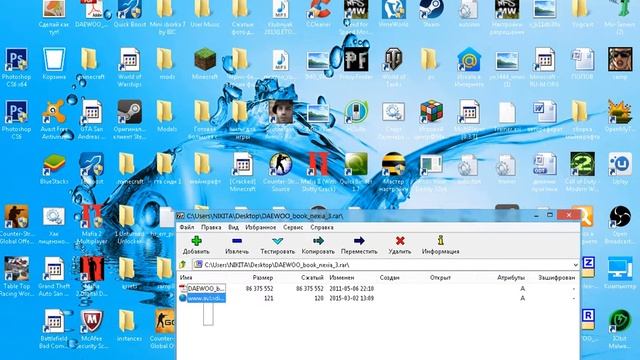The image size is (640, 360).
Task: Select the World of Warships shortcut
Action: [x=130, y=67]
